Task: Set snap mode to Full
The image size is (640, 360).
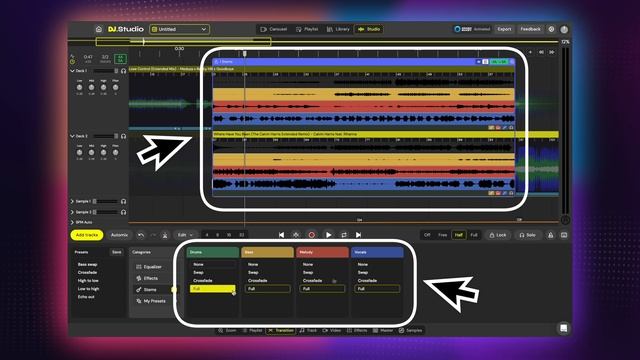Action: [x=473, y=235]
